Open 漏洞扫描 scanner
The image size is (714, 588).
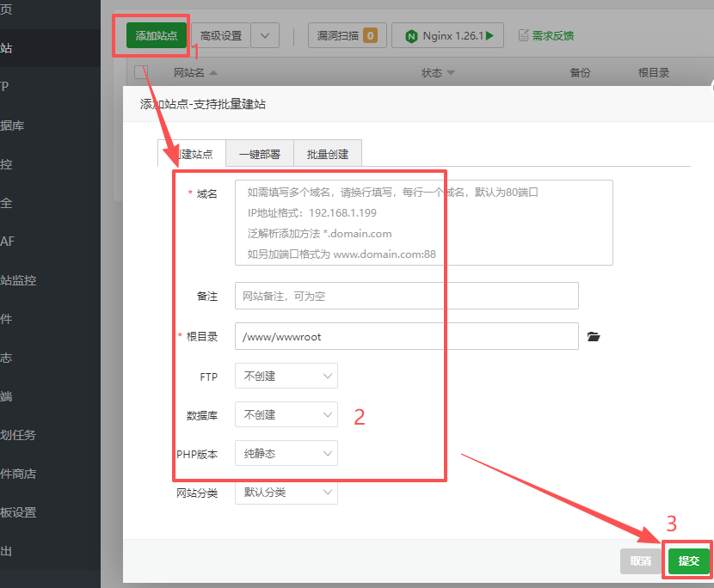pos(347,35)
